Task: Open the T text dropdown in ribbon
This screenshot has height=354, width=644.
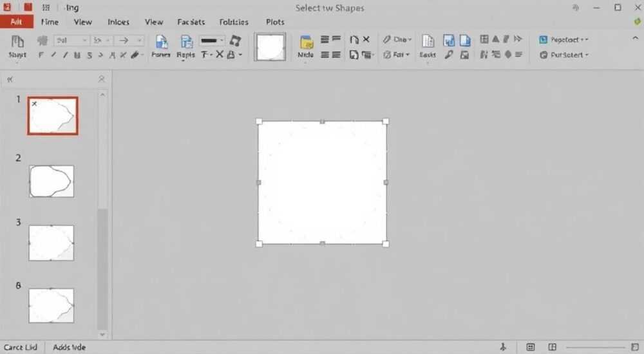Action: (207, 55)
